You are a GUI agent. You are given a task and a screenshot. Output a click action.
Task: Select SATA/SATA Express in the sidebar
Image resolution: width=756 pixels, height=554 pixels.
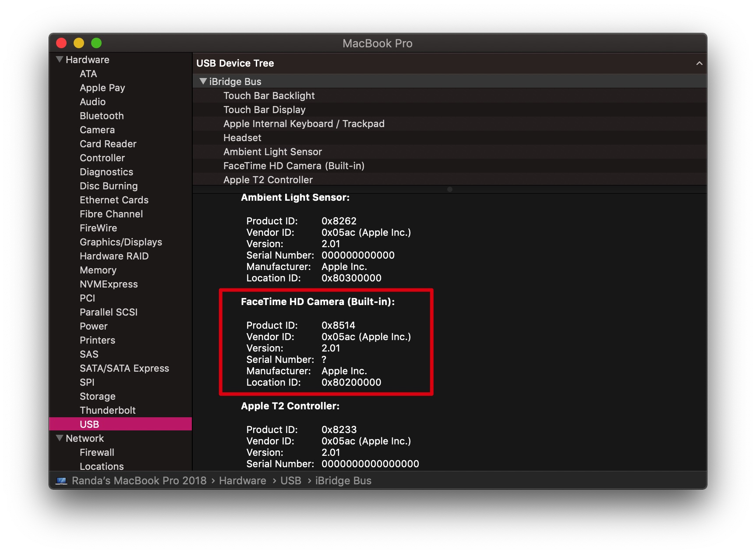(x=124, y=368)
